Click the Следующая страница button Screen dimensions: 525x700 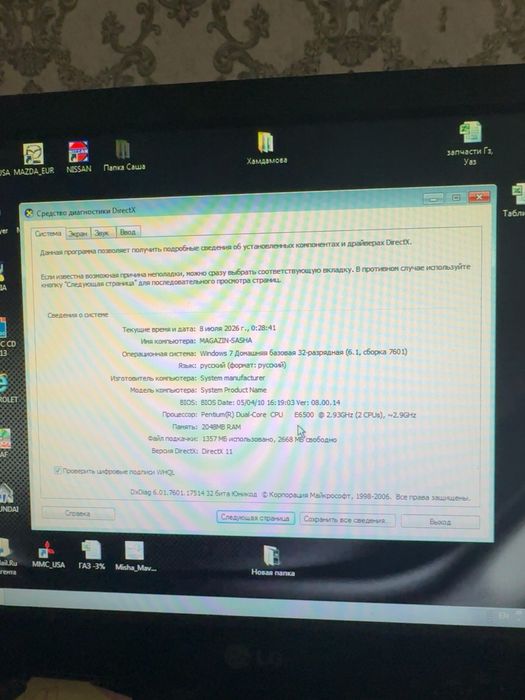pyautogui.click(x=255, y=518)
